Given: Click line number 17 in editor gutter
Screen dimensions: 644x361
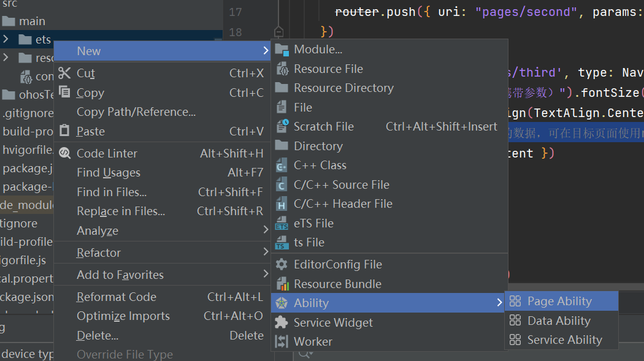Looking at the screenshot, I should click(236, 12).
